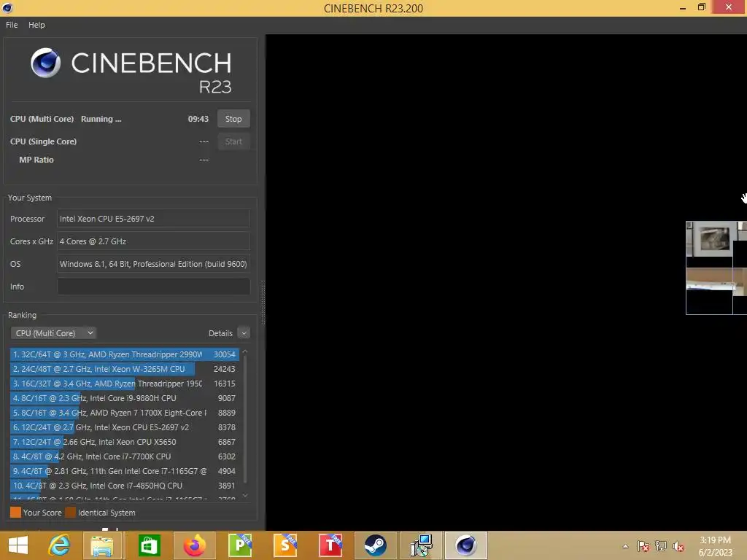This screenshot has height=560, width=747.
Task: Click the Details label in Ranking
Action: tap(220, 333)
